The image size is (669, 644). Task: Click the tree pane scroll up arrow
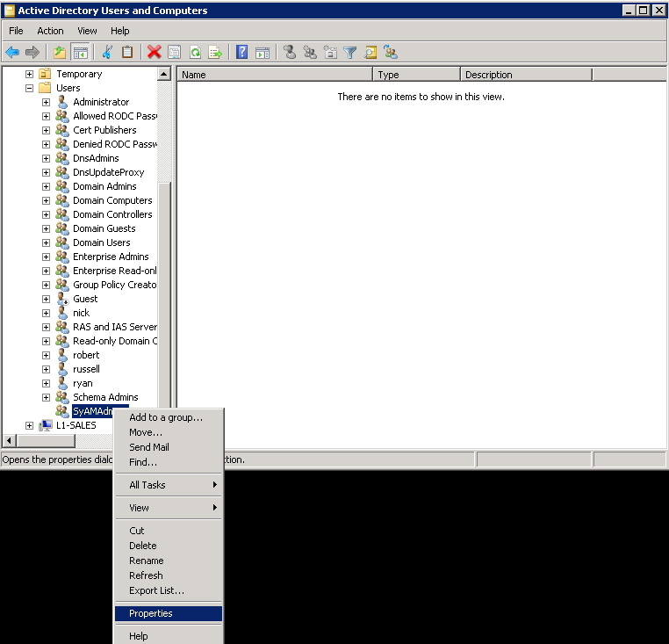164,75
